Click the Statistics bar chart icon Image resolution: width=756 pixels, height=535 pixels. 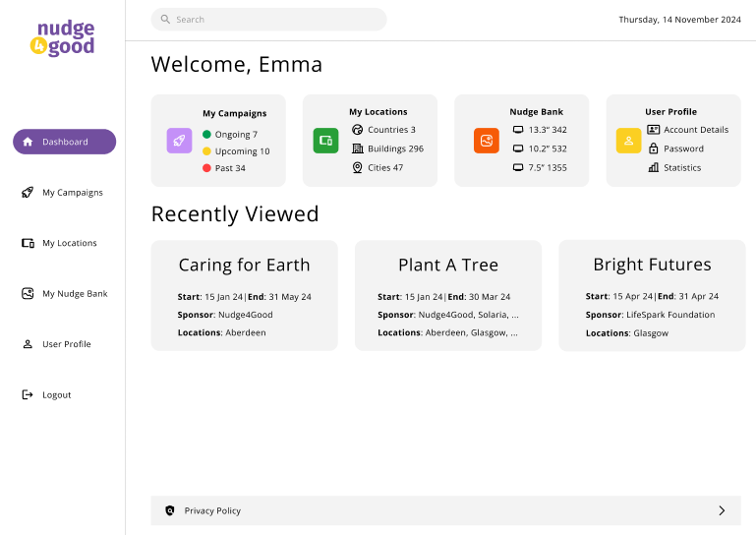coord(654,167)
